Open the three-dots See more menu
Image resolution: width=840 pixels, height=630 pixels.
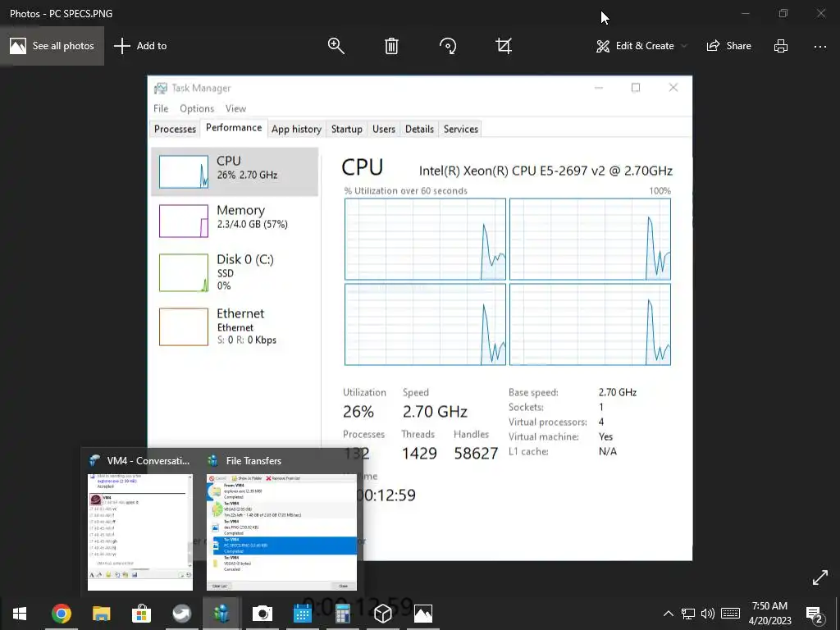pos(820,47)
